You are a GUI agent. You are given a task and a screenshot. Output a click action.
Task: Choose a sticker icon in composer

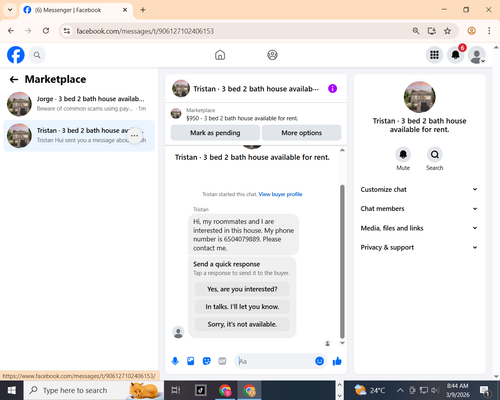pos(207,361)
